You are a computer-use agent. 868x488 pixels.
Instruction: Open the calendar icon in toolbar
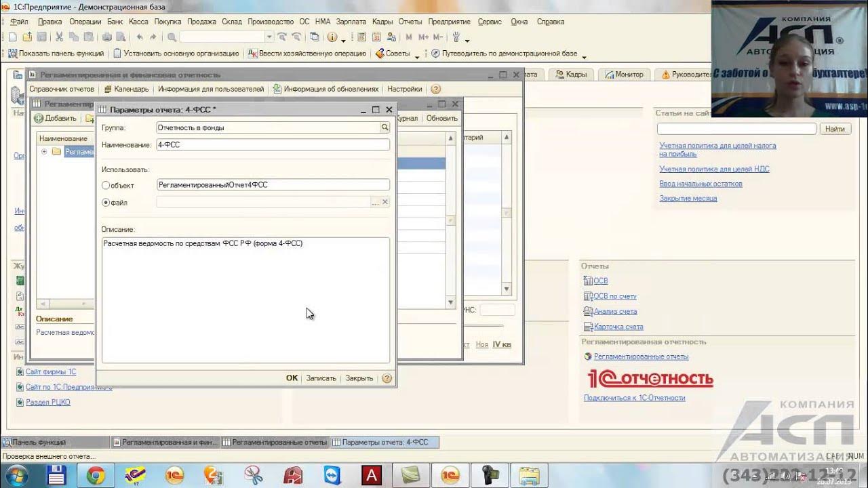pos(376,37)
